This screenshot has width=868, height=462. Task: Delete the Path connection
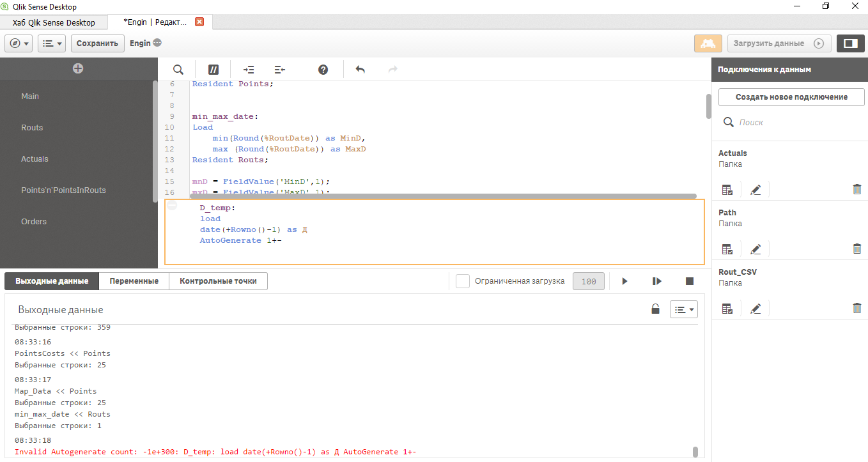coord(857,249)
